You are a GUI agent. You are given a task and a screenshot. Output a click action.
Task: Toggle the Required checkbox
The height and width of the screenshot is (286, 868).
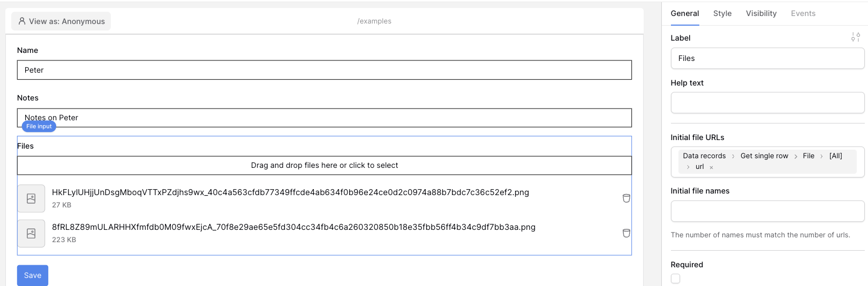676,279
